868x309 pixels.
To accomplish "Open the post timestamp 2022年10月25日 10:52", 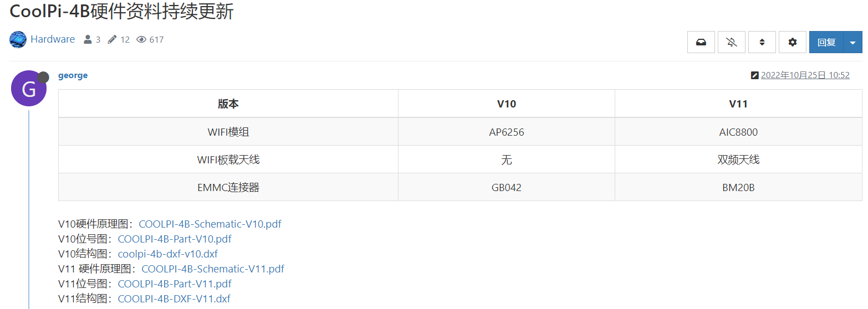I will tap(805, 75).
